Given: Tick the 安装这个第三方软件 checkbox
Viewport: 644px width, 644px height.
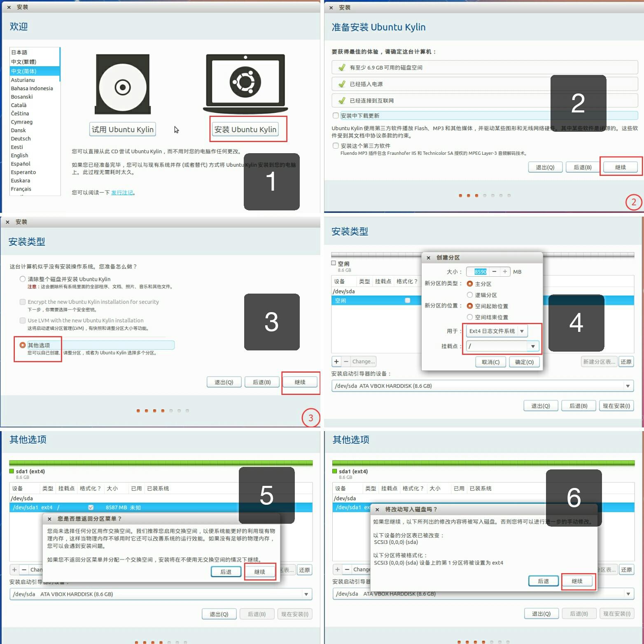Looking at the screenshot, I should tap(336, 146).
